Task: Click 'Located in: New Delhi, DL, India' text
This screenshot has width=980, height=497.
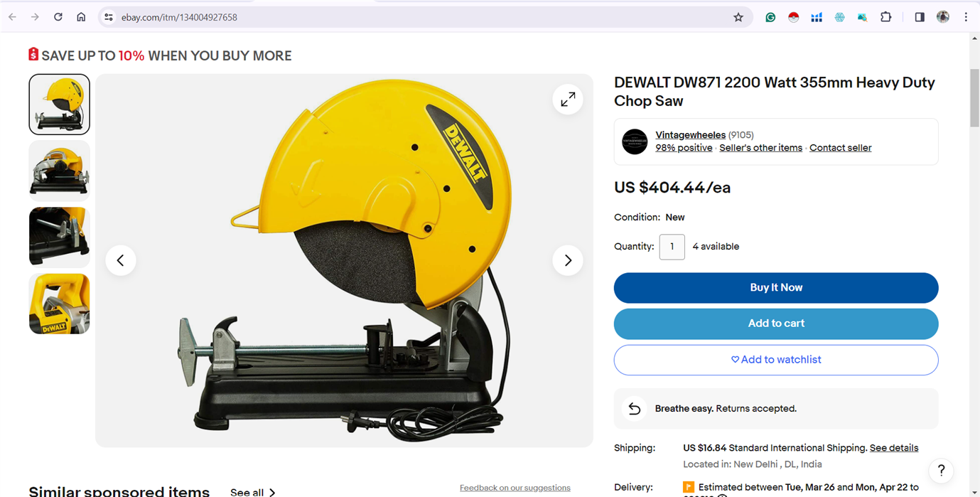Action: coord(753,464)
